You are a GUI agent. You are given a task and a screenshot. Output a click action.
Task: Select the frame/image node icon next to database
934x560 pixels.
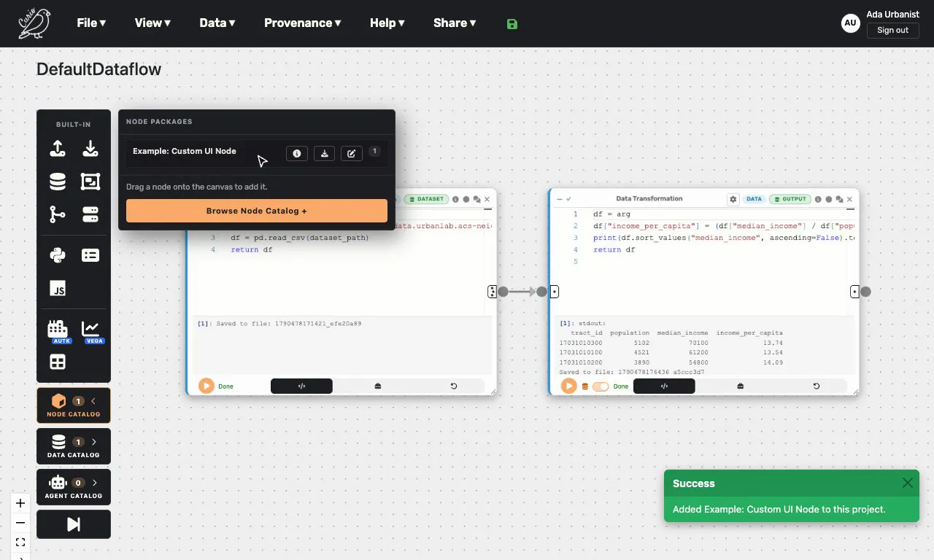(x=90, y=182)
